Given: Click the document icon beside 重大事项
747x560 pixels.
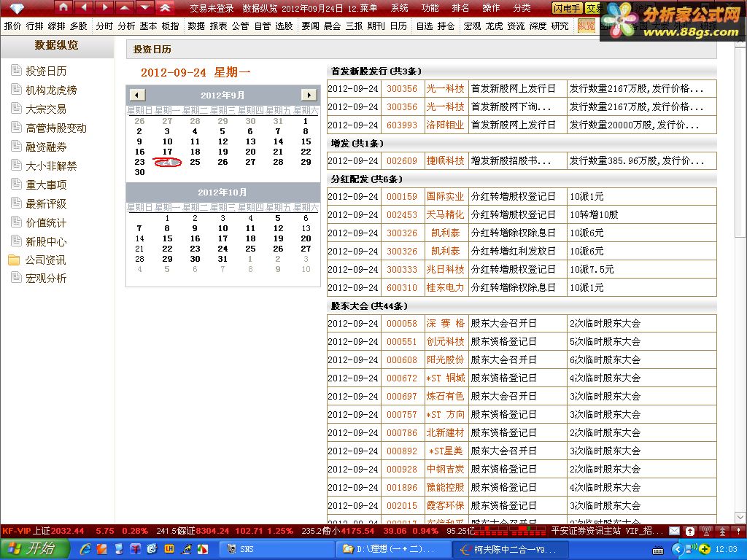Looking at the screenshot, I should tap(17, 184).
